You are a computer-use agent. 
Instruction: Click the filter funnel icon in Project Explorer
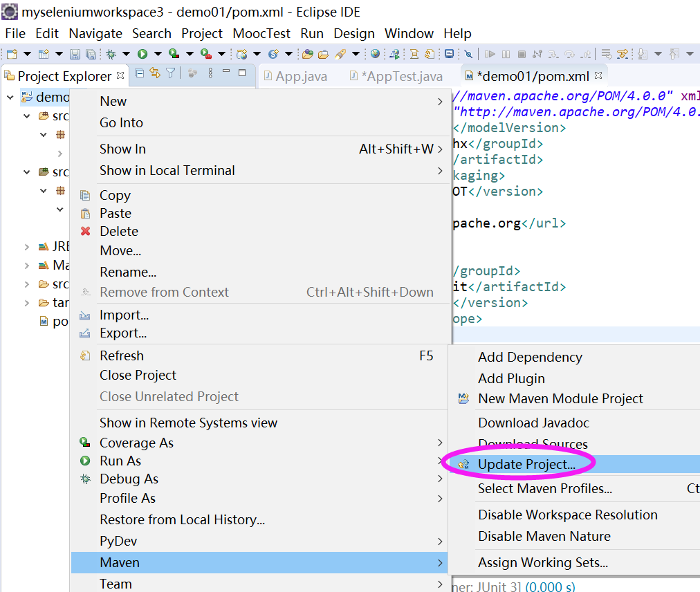pos(171,73)
